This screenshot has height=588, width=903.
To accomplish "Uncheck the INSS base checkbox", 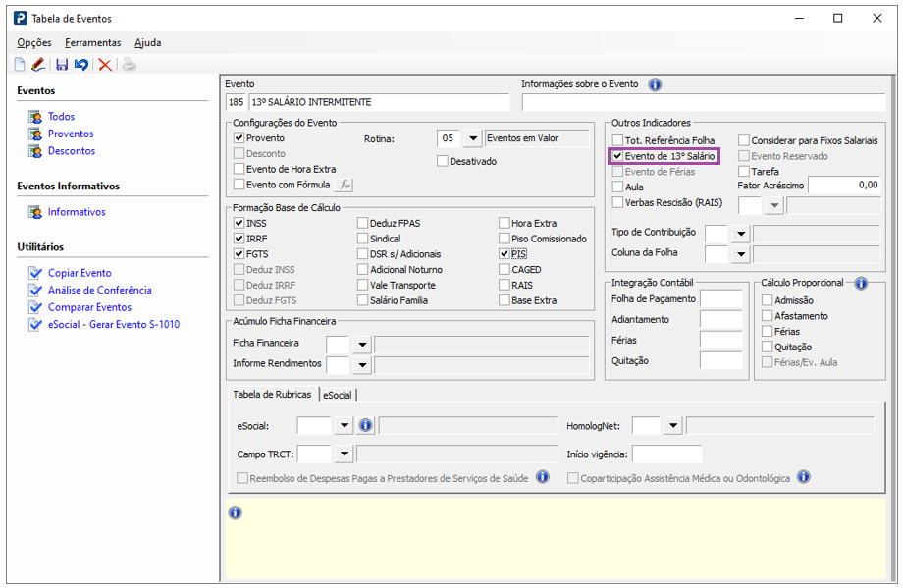I will tap(239, 223).
